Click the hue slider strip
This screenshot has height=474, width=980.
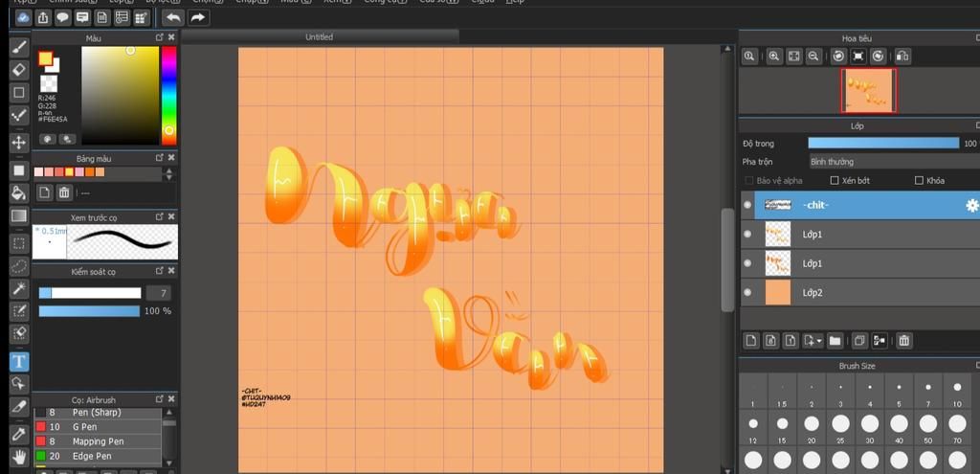(168, 96)
